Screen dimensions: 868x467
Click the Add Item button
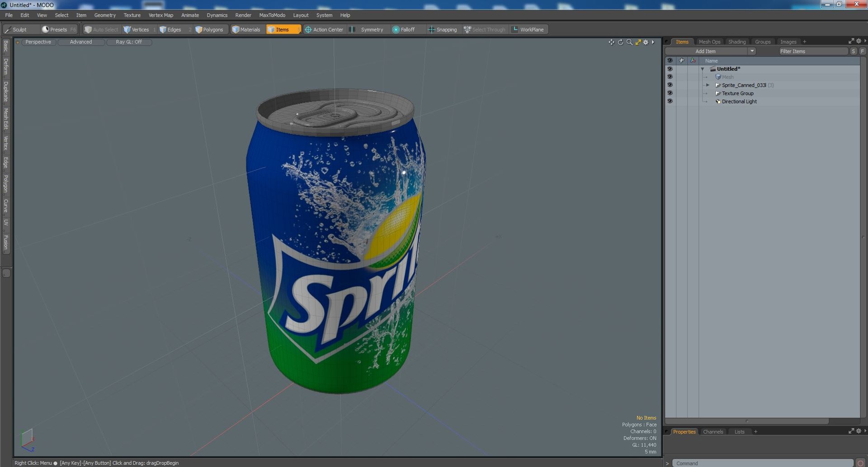click(706, 51)
